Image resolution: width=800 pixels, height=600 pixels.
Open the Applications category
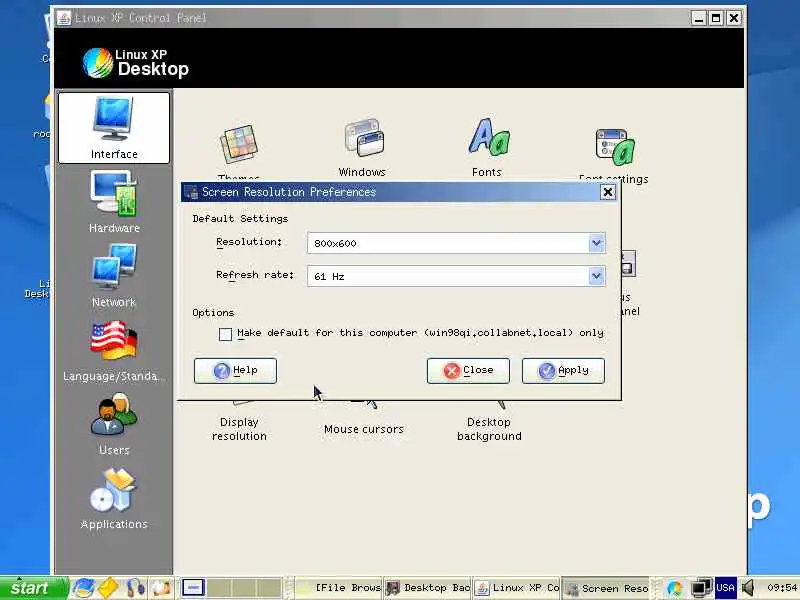click(114, 499)
